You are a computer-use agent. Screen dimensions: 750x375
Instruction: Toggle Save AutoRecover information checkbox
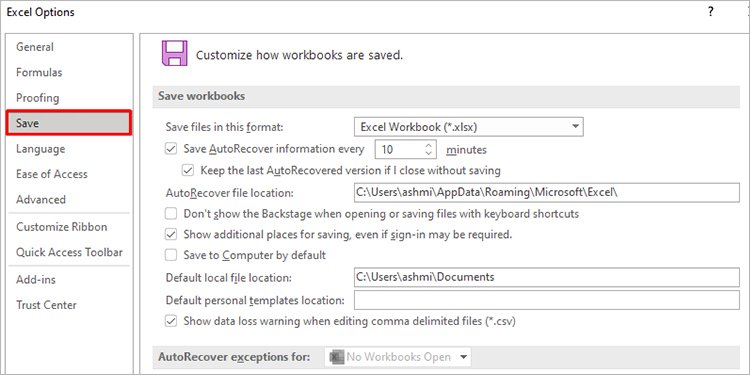pos(171,149)
